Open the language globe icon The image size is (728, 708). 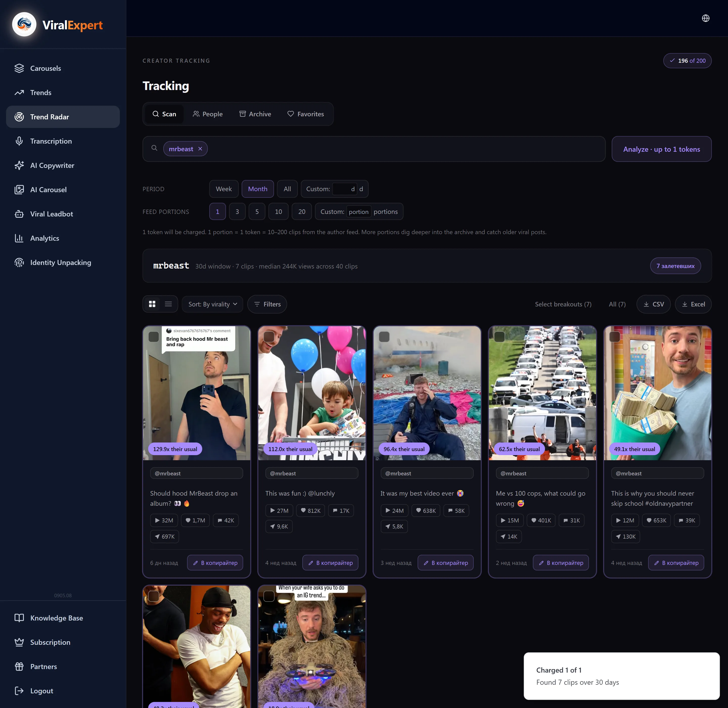click(705, 18)
